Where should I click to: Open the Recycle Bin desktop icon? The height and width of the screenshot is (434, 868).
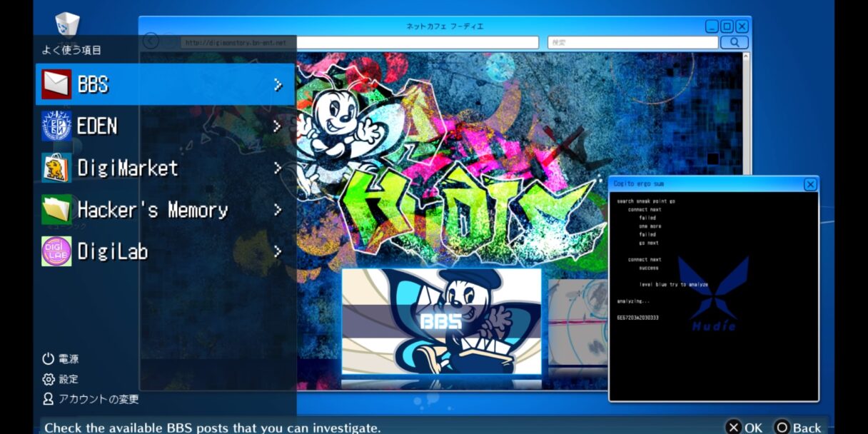point(67,24)
